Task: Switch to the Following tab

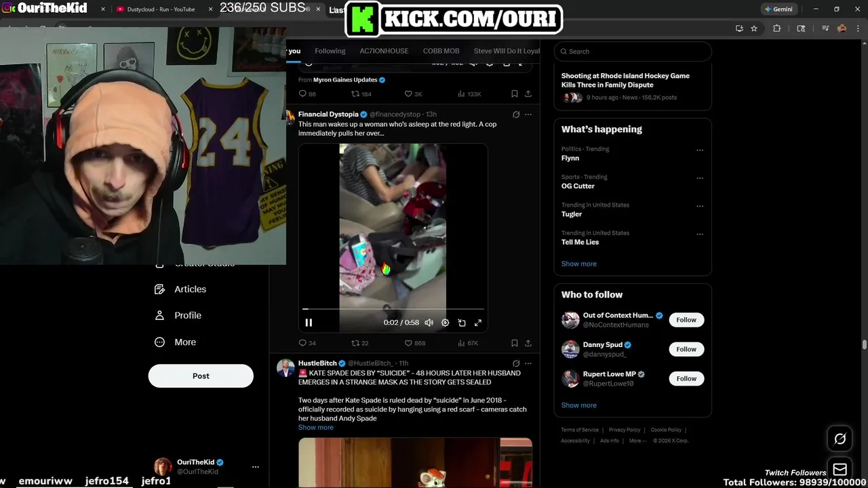Action: tap(330, 51)
